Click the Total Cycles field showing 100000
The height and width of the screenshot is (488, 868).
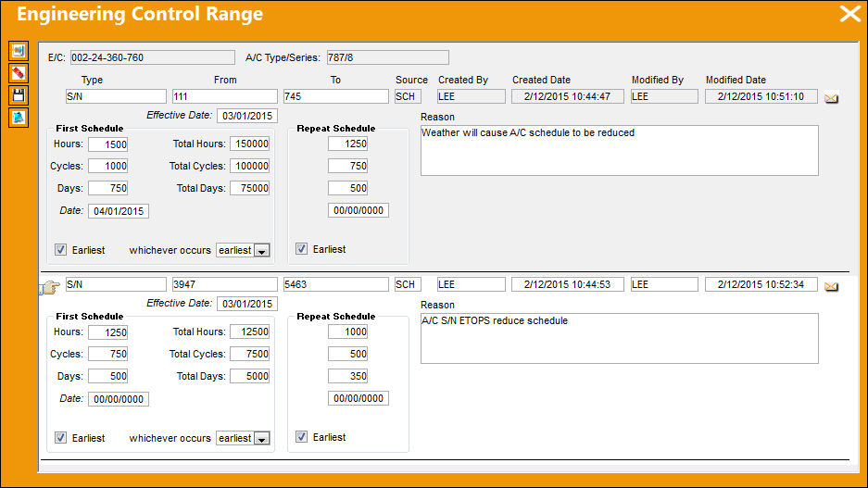click(x=250, y=166)
